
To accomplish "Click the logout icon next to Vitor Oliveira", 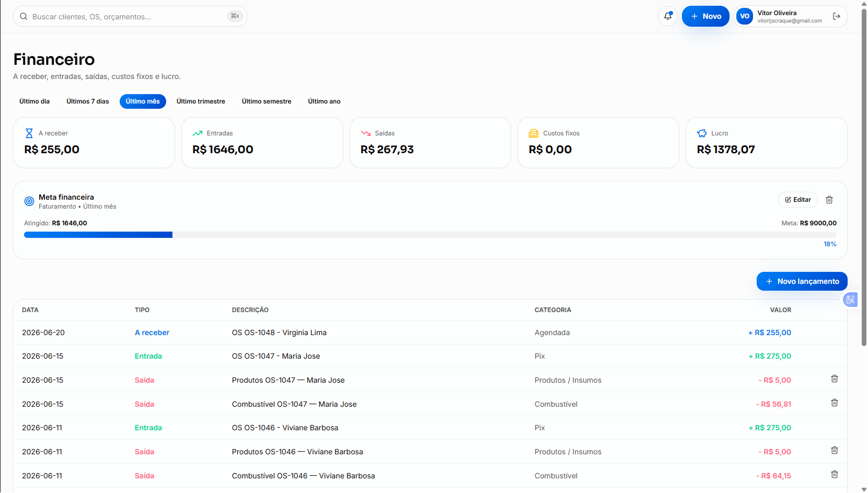I will click(837, 16).
